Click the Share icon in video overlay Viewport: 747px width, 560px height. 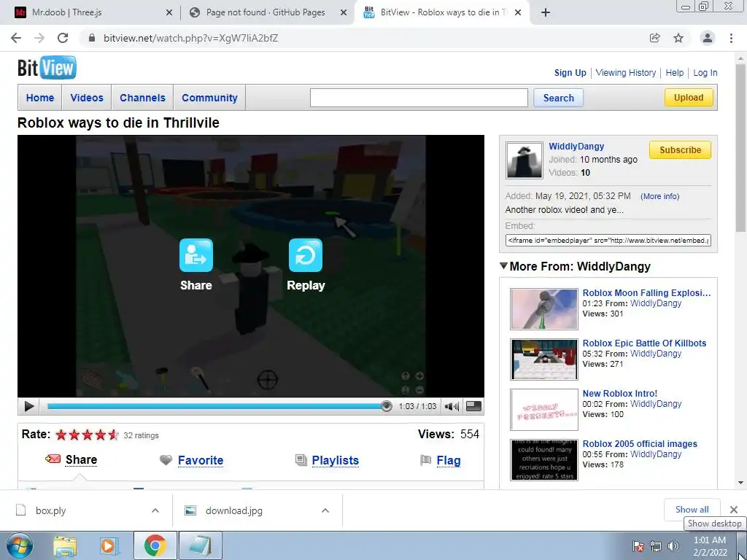(196, 255)
